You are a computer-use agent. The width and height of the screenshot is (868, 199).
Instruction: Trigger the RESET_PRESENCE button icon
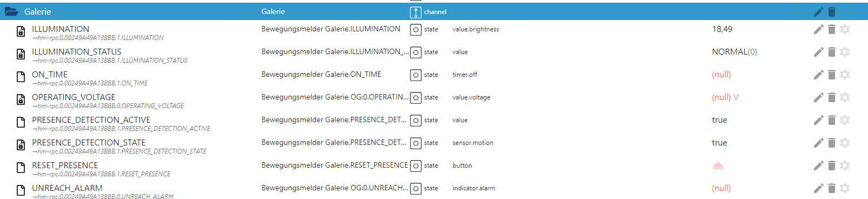(718, 165)
